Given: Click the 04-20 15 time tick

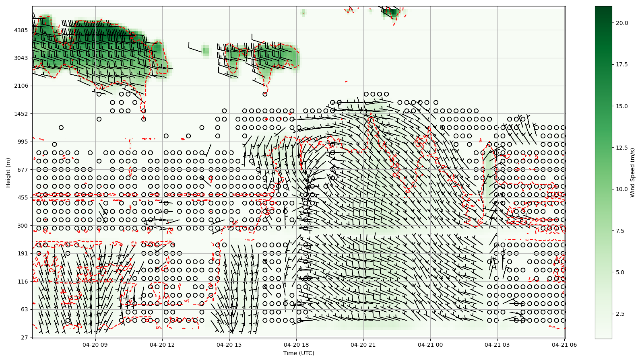Looking at the screenshot, I should (229, 345).
